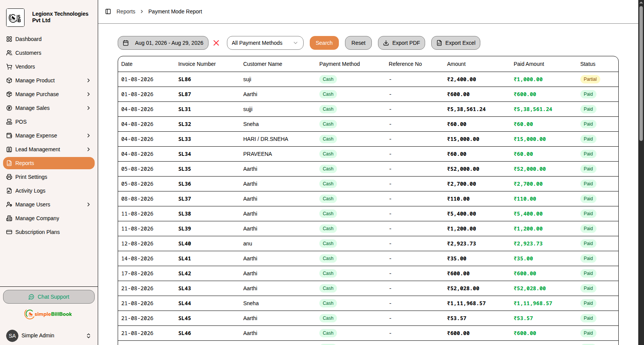Screen dimensions: 644x345
Task: Click the SA user avatar
Action: 12,336
